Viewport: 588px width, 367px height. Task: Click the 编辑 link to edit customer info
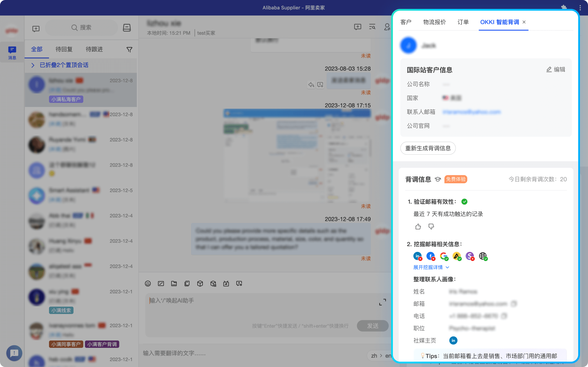pyautogui.click(x=555, y=70)
